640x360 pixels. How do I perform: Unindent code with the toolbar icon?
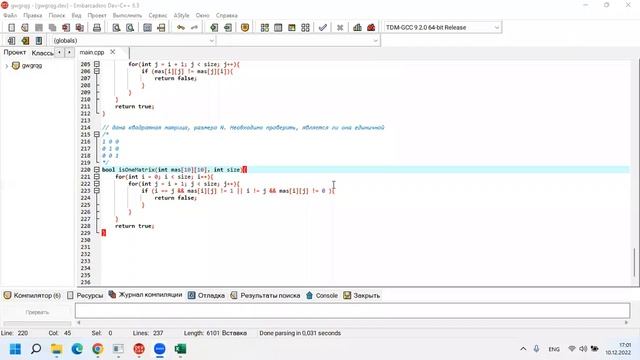click(x=228, y=27)
